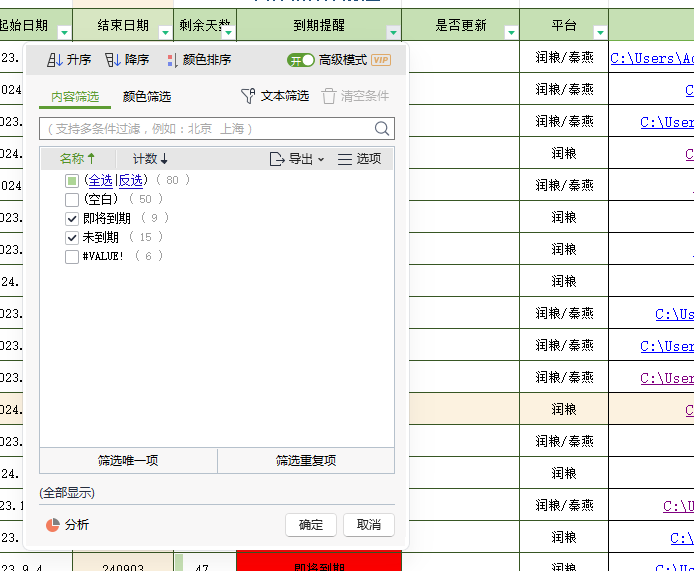Click the clear conditions (清空条件) trash icon
The width and height of the screenshot is (694, 571).
coord(329,96)
